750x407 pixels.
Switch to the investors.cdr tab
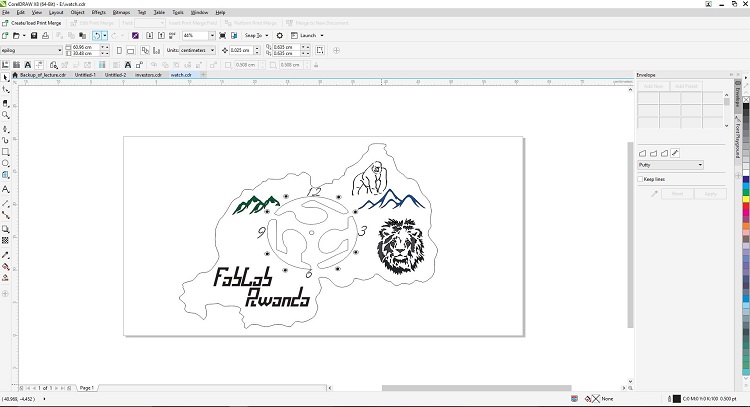[x=148, y=75]
